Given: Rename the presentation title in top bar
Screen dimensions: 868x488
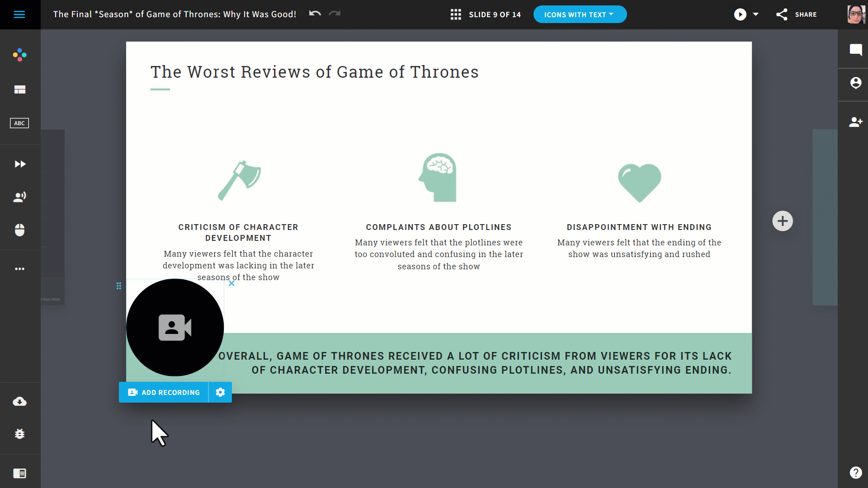Looking at the screenshot, I should [175, 14].
